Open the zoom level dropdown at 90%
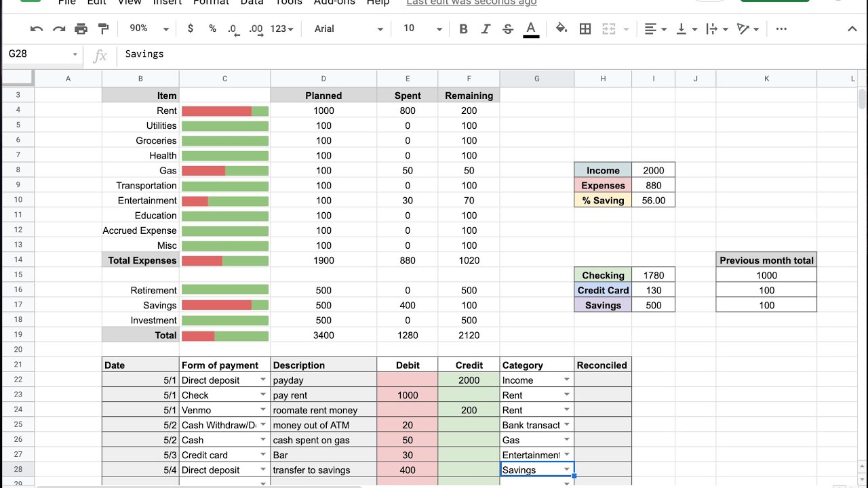The image size is (868, 488). tap(149, 28)
